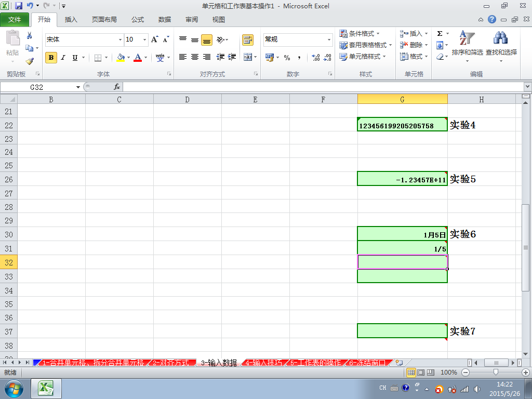532x399 pixels.
Task: Click the increase indent icon
Action: coord(232,57)
